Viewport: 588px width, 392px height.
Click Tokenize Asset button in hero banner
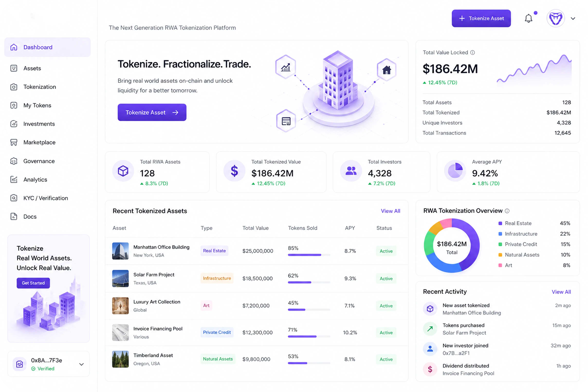pos(152,112)
